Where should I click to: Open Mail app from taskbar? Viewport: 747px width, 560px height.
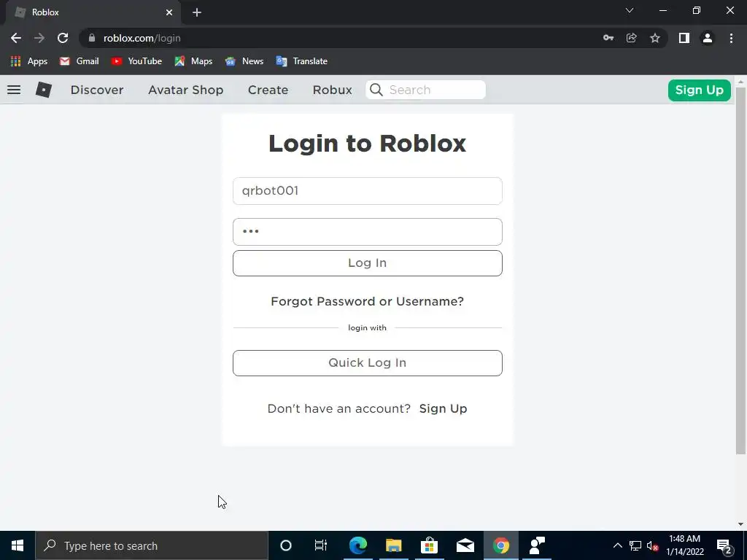coord(465,545)
